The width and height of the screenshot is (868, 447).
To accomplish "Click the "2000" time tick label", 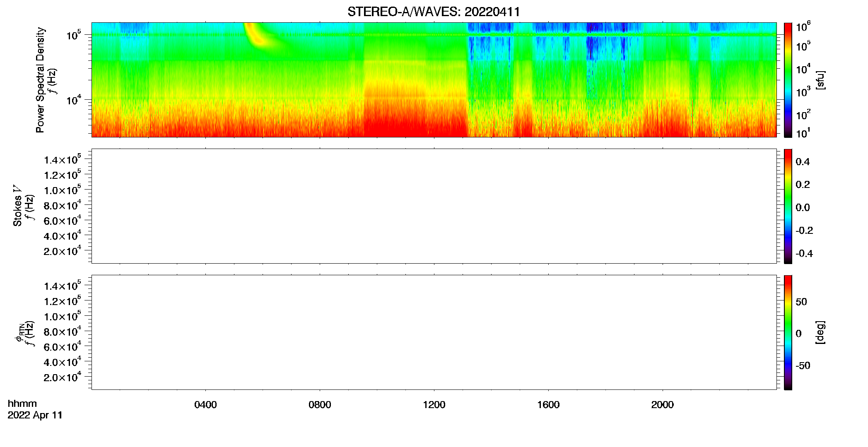I will click(x=662, y=405).
